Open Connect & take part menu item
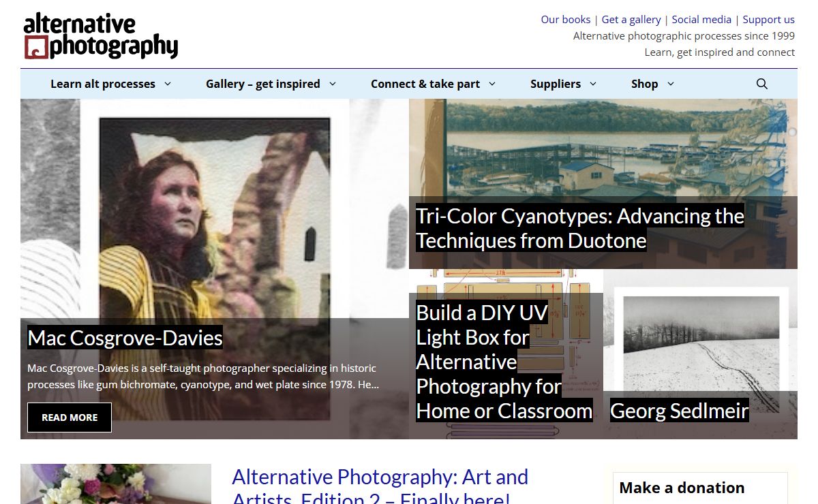The height and width of the screenshot is (504, 818). (x=425, y=84)
